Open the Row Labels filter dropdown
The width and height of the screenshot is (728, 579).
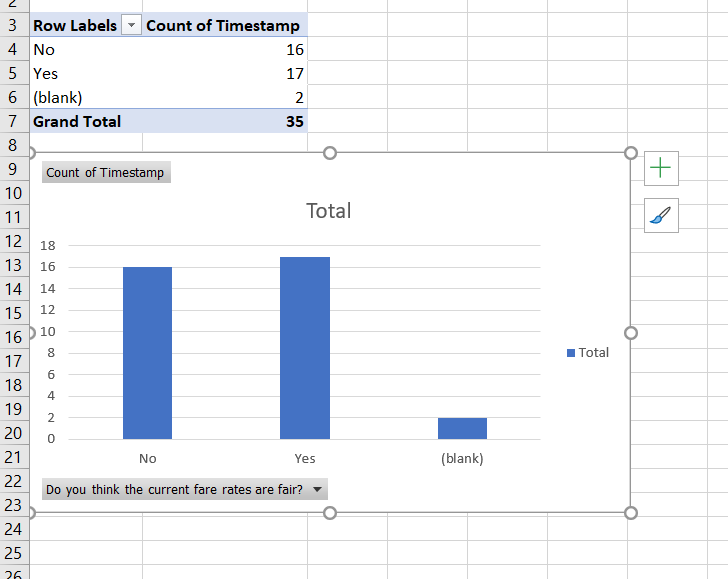(131, 26)
